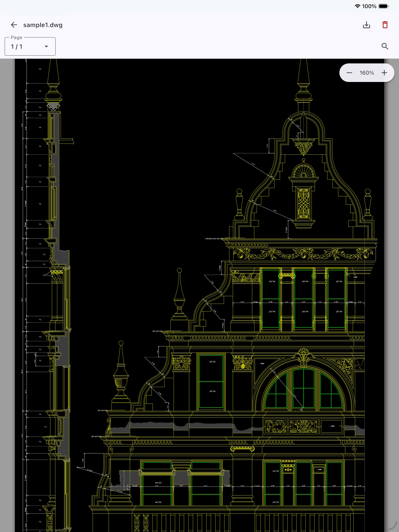Click the 160% zoom level label
399x532 pixels.
tap(367, 73)
